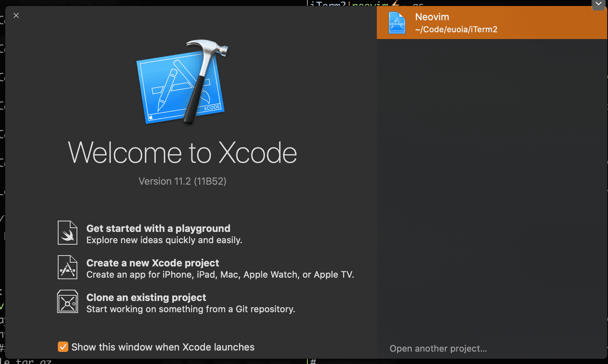Click Explore new ideas quickly and easily text
Viewport: 608px width, 364px height.
(164, 240)
